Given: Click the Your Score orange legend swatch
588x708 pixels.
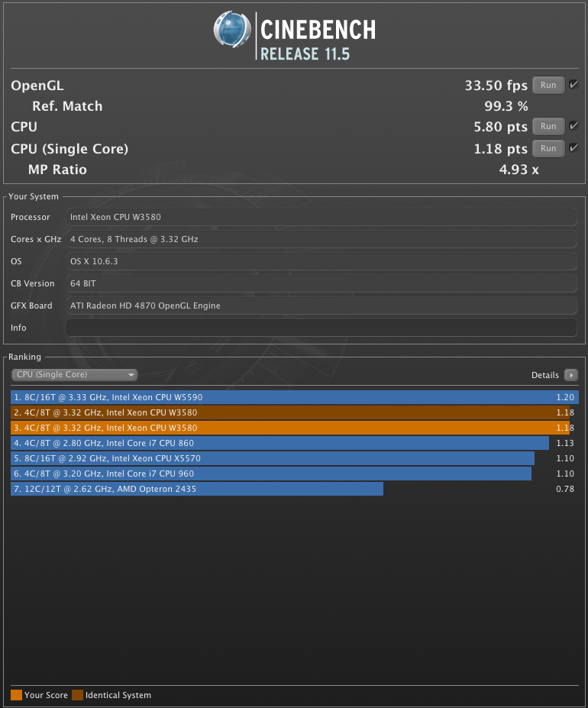Looking at the screenshot, I should pos(16,695).
